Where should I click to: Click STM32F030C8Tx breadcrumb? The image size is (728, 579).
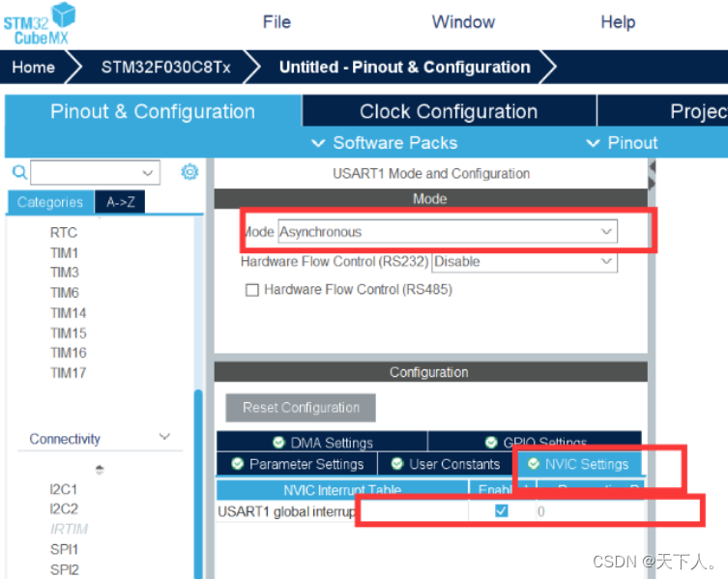point(165,67)
